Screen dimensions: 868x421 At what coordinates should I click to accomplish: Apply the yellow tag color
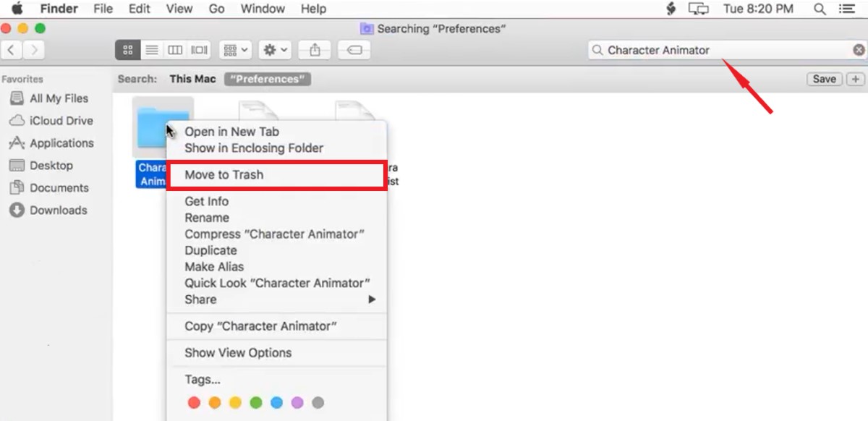pyautogui.click(x=235, y=403)
